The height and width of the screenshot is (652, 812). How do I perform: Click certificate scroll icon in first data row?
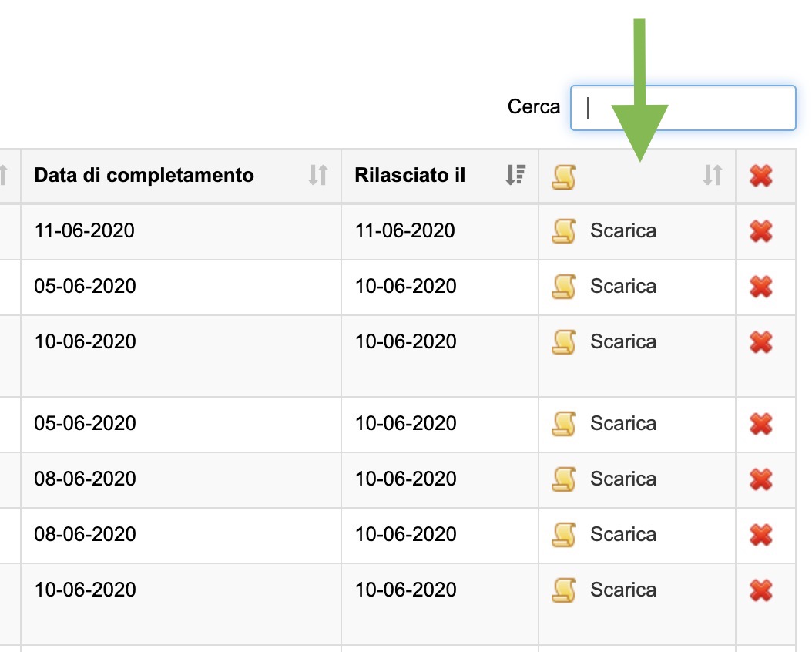(564, 231)
